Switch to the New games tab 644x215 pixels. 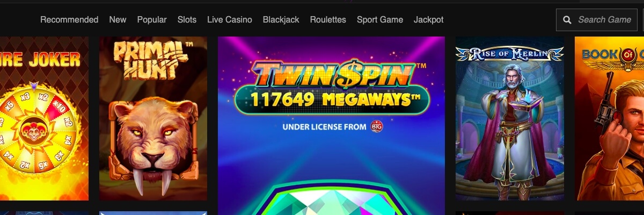118,19
